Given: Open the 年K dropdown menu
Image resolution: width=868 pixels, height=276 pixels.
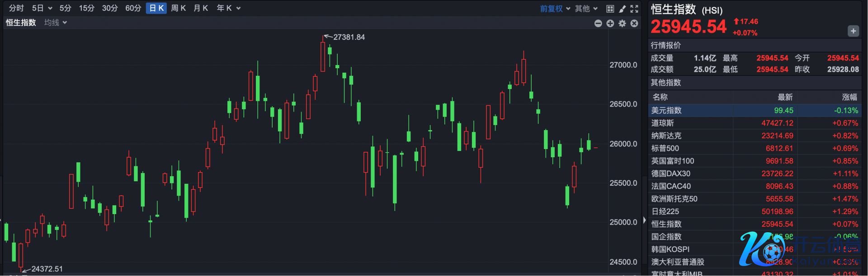Looking at the screenshot, I should [229, 8].
